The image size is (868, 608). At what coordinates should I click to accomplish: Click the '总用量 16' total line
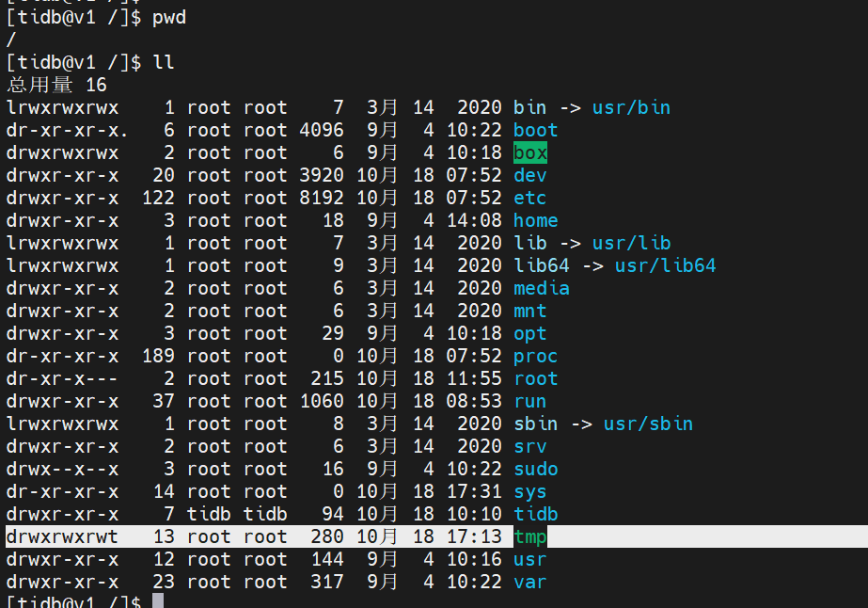click(56, 86)
